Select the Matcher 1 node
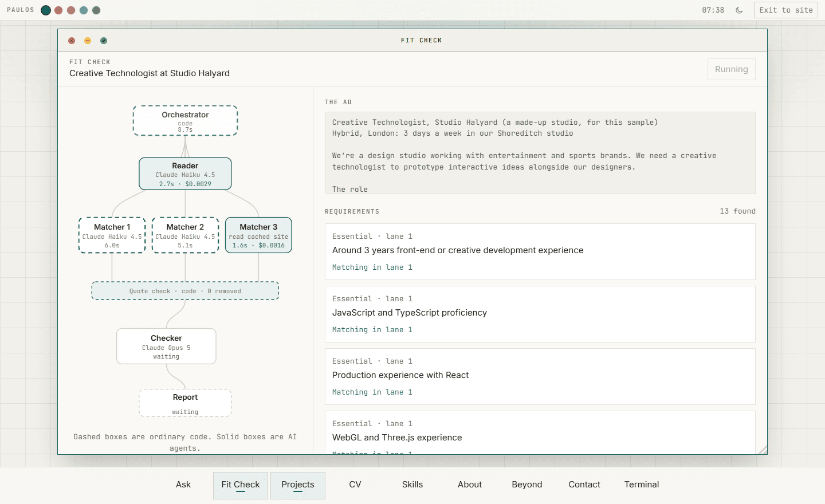Image resolution: width=825 pixels, height=504 pixels. click(112, 235)
